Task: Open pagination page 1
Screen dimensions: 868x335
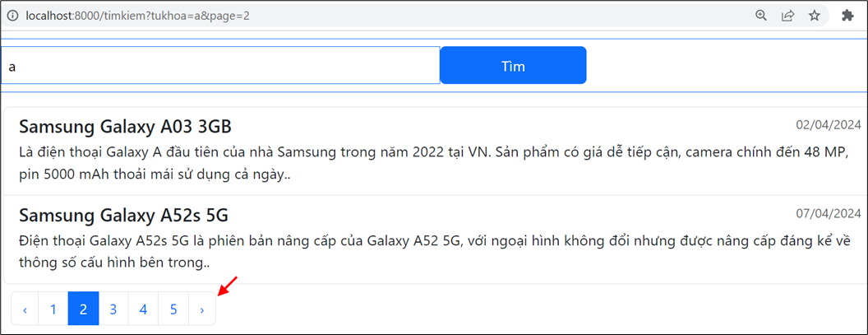Action: pyautogui.click(x=53, y=309)
